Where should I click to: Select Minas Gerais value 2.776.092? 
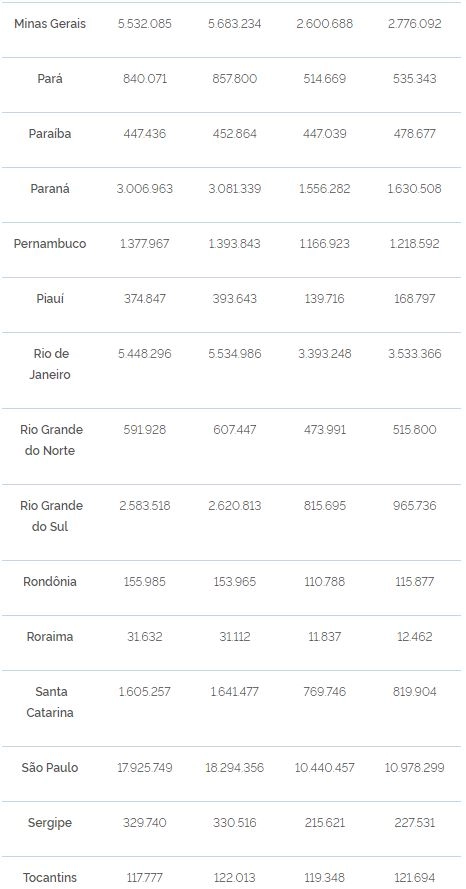(414, 24)
